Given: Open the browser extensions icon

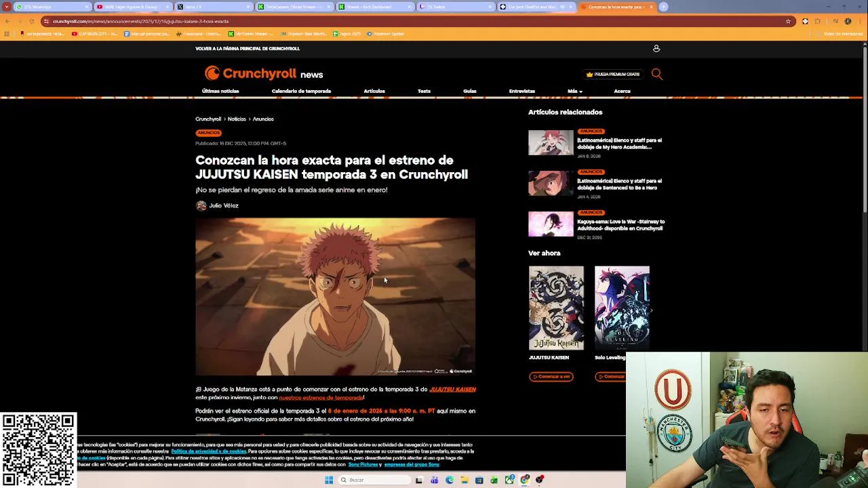Looking at the screenshot, I should coord(817,21).
